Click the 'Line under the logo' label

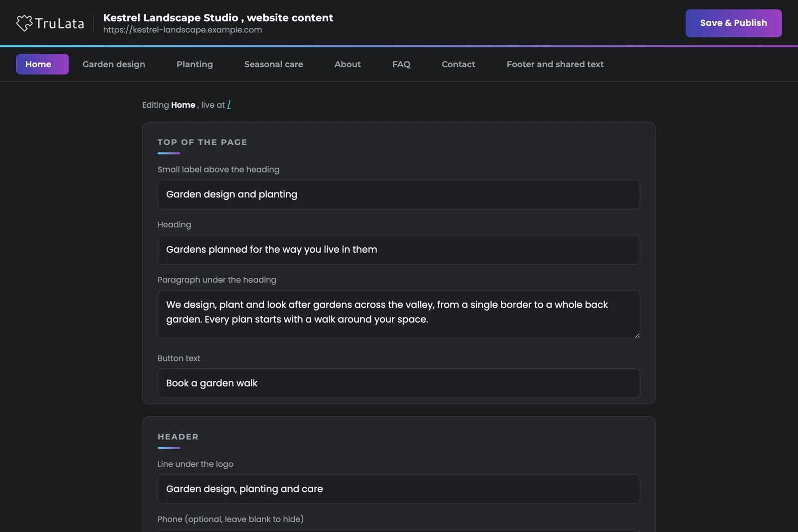(x=196, y=464)
